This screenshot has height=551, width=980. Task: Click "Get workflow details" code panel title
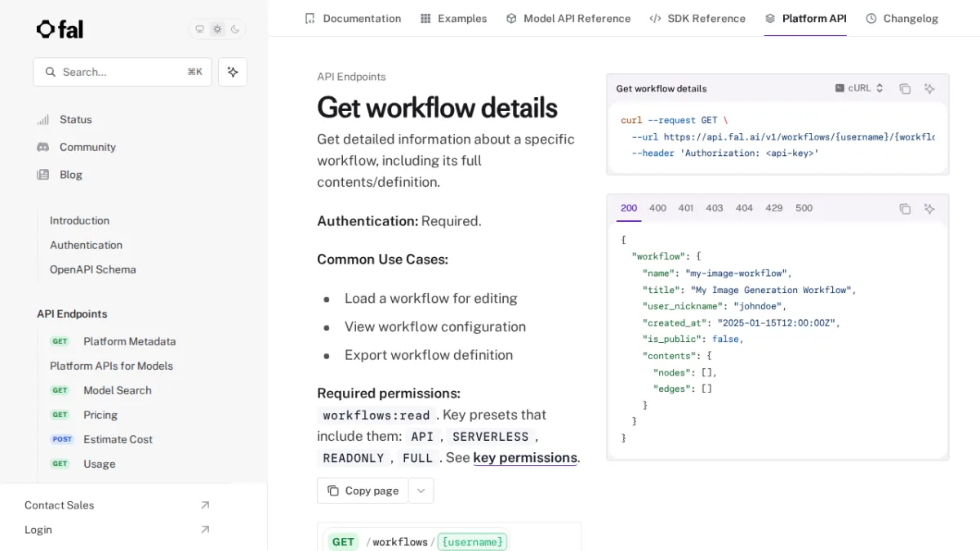point(661,89)
